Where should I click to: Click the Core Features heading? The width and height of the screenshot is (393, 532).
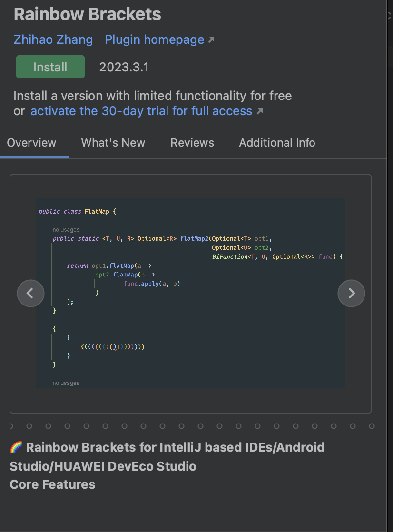52,484
